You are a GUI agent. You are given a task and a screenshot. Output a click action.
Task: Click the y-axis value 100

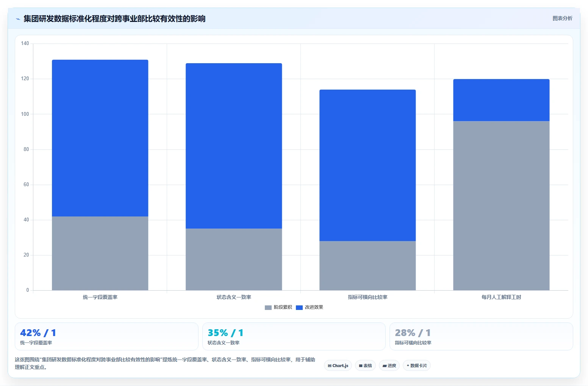[x=25, y=114]
